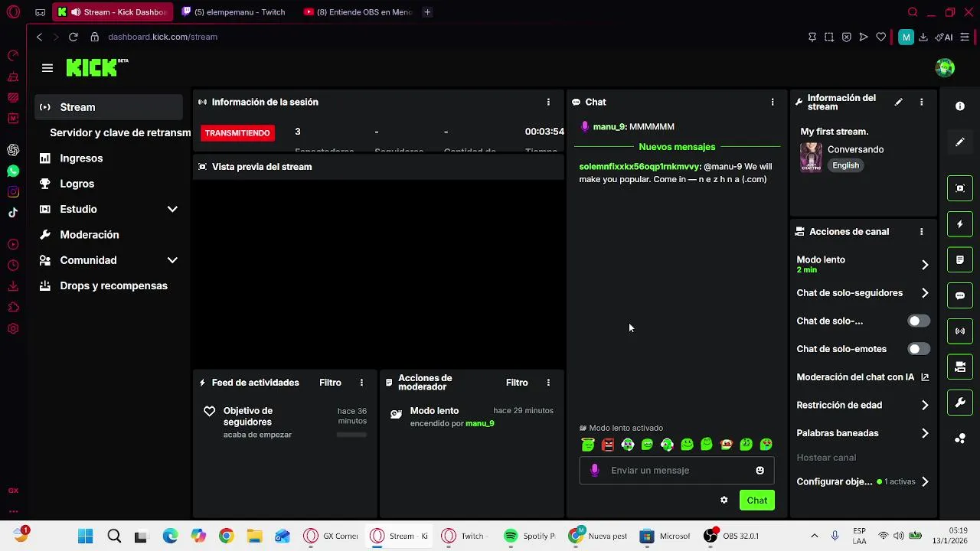Viewport: 980px width, 551px height.
Task: Insert first green emote in chat row
Action: click(588, 445)
